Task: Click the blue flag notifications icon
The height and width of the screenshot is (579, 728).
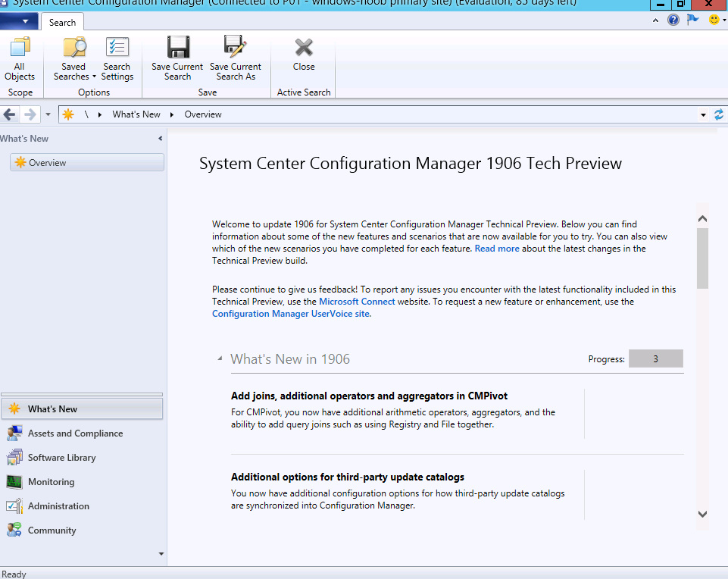Action: (x=692, y=20)
